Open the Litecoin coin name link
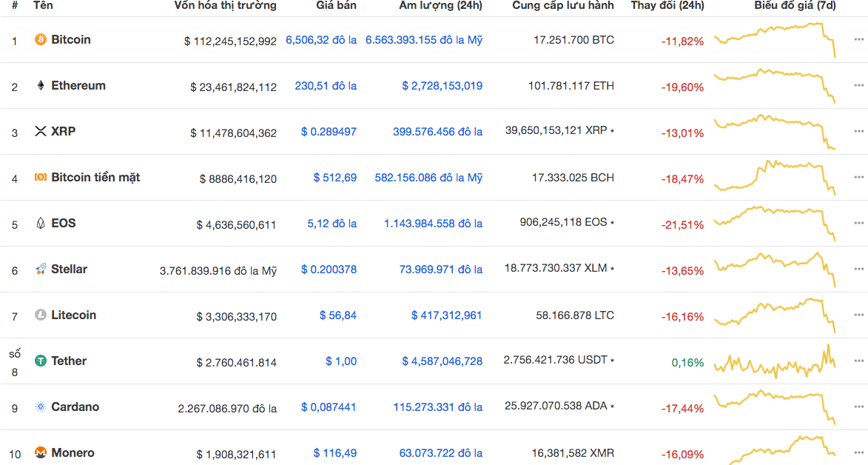Screen dimensions: 868x465 coord(73,315)
